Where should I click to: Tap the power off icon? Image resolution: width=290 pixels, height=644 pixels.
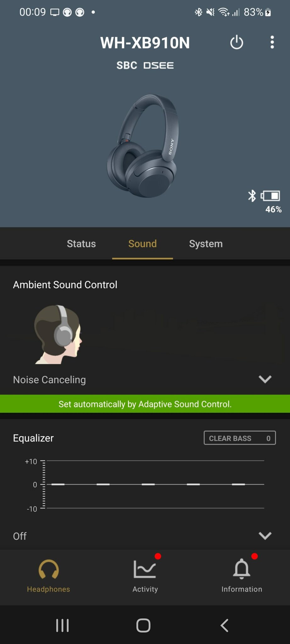tap(237, 42)
